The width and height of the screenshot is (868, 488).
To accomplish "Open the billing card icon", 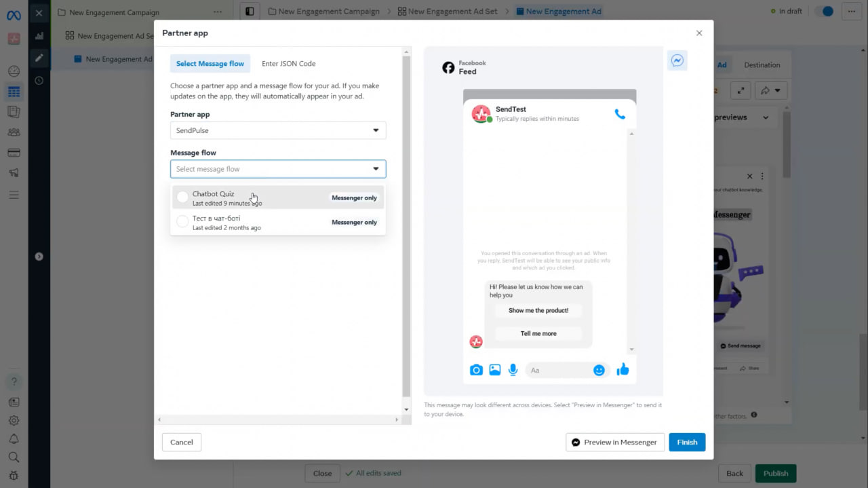I will (14, 153).
